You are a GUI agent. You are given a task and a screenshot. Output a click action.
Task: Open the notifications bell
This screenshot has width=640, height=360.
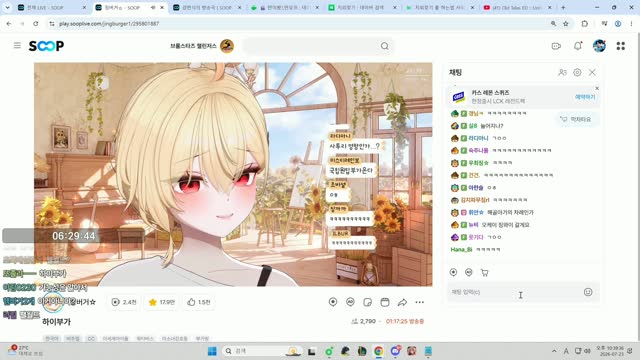pos(578,46)
